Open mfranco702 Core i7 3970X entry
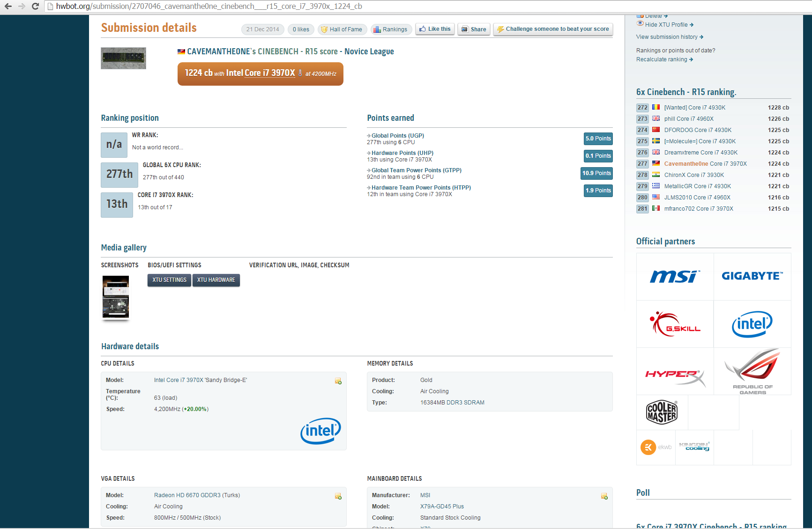The width and height of the screenshot is (812, 529). (x=699, y=209)
